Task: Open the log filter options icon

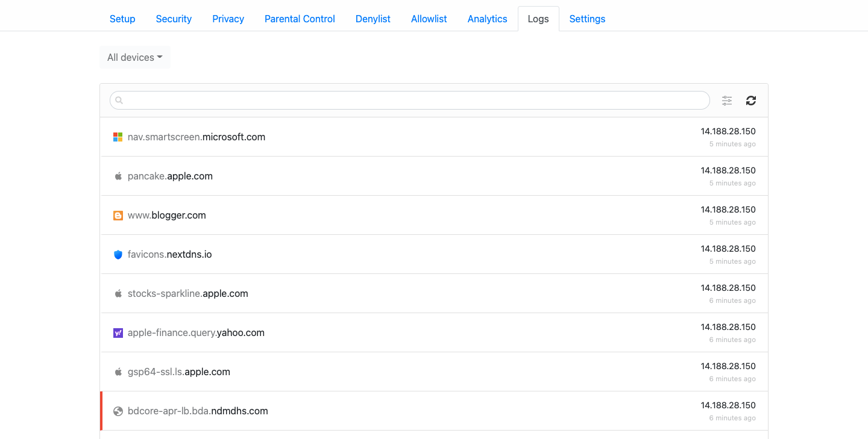Action: (x=727, y=101)
